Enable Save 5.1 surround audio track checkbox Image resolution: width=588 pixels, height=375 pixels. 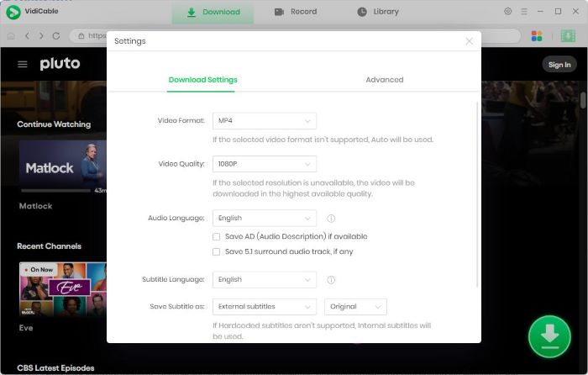(217, 251)
